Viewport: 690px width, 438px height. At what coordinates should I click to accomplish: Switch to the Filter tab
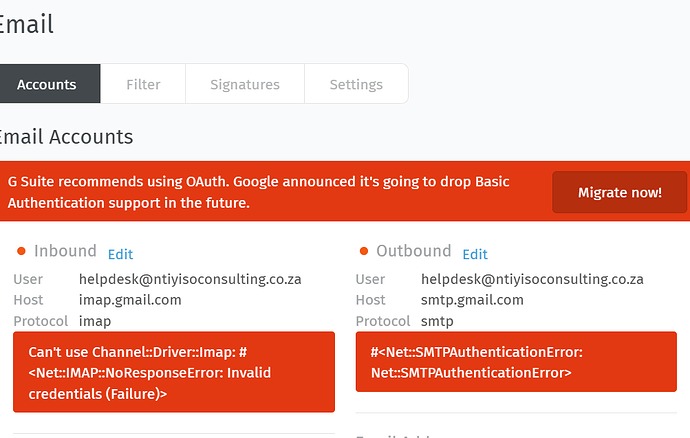click(143, 84)
